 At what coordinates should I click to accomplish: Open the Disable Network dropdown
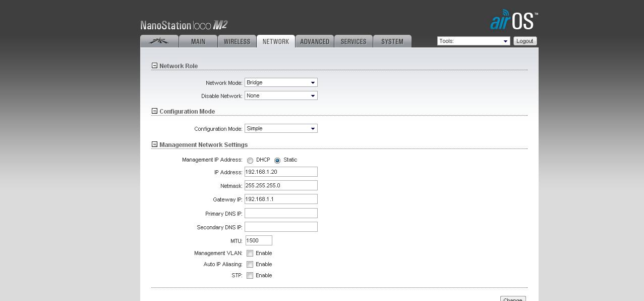pyautogui.click(x=281, y=95)
